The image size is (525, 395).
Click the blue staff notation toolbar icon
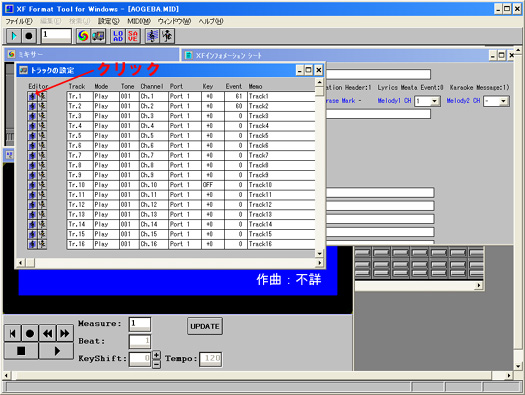(x=152, y=36)
